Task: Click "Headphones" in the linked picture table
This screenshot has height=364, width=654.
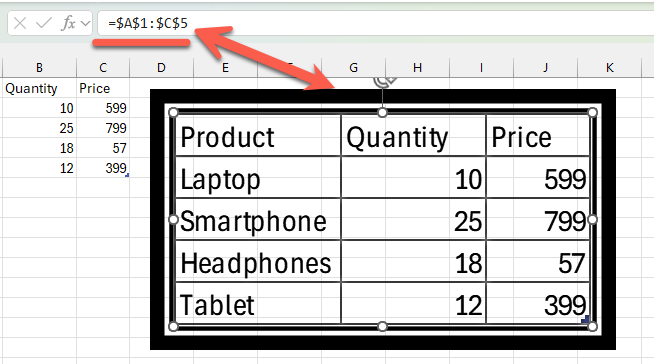Action: pyautogui.click(x=256, y=263)
